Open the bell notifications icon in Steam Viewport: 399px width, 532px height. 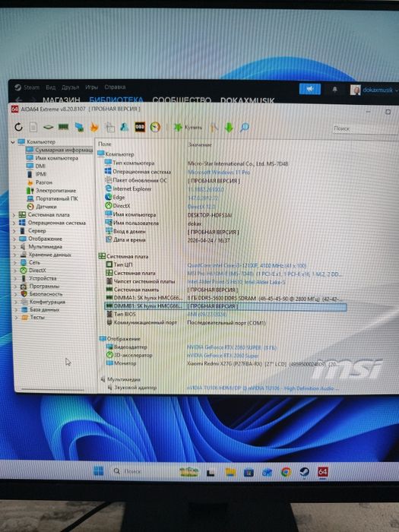click(334, 89)
